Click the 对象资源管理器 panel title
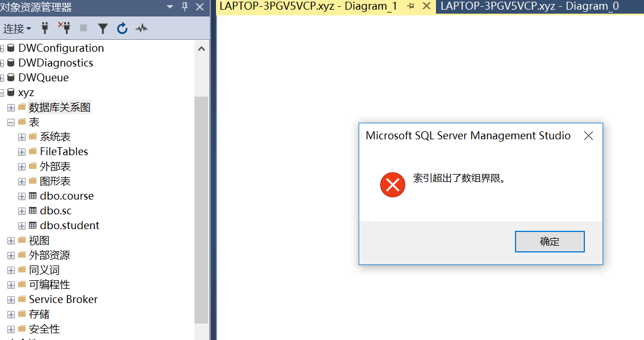 click(x=36, y=7)
